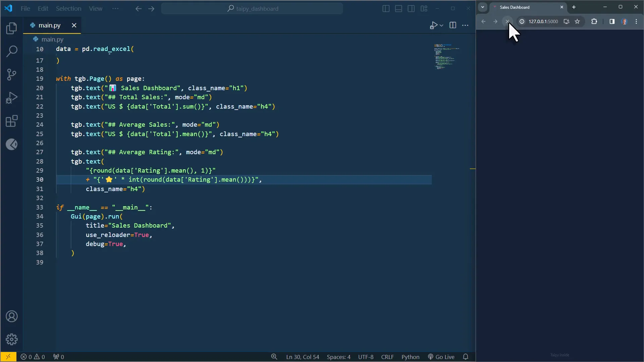Open the Explorer sidebar icon
Screen dimensions: 644x362
(12, 28)
